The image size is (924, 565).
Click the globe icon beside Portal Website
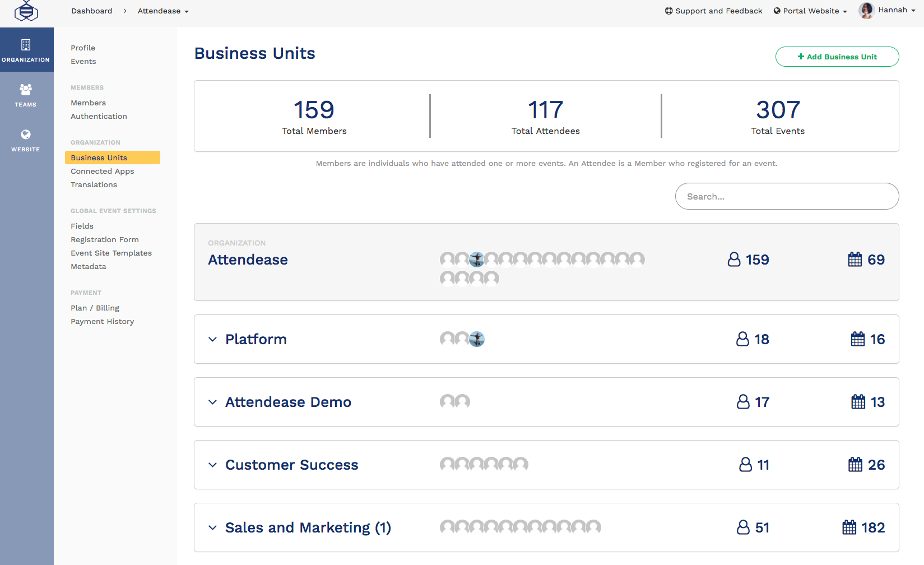[776, 10]
